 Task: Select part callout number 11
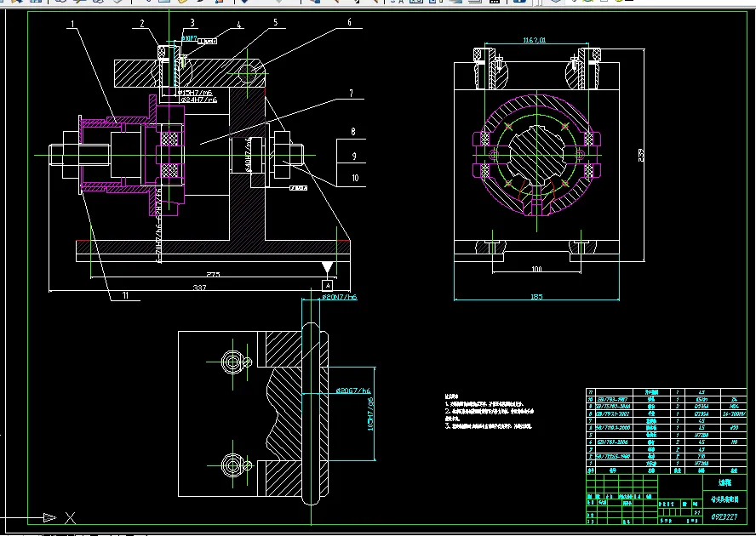pyautogui.click(x=125, y=295)
